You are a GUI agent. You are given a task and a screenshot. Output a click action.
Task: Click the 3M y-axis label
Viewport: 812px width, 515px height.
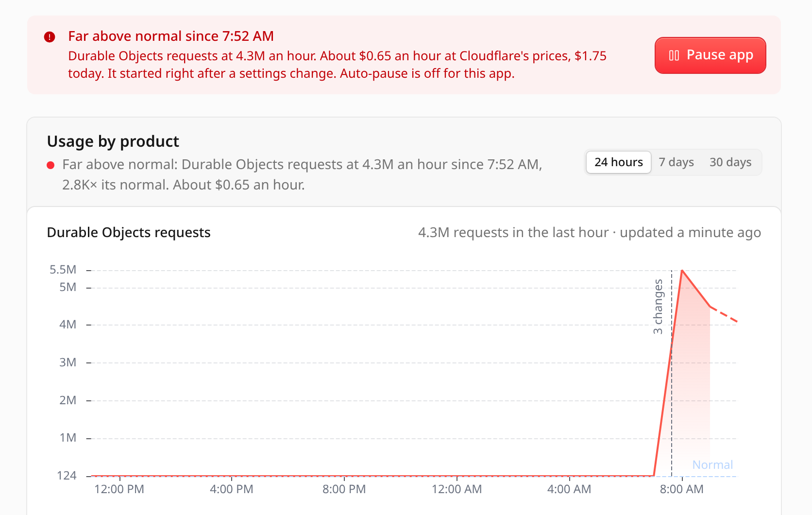point(68,362)
